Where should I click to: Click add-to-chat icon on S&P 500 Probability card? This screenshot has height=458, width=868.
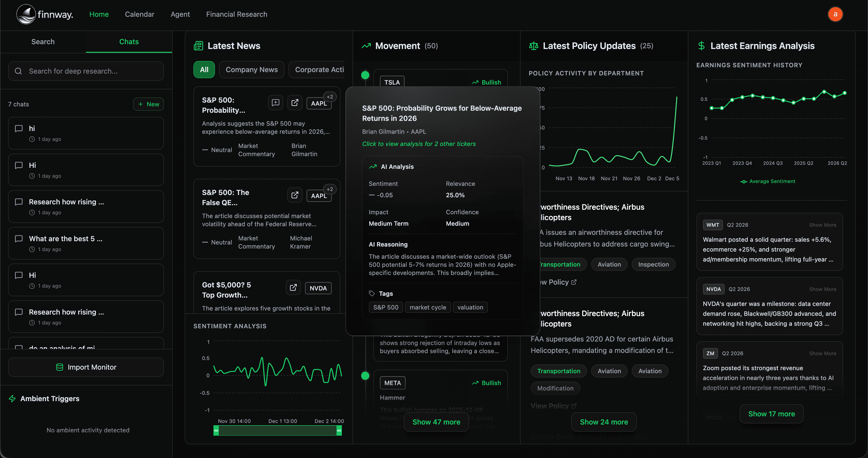[275, 103]
